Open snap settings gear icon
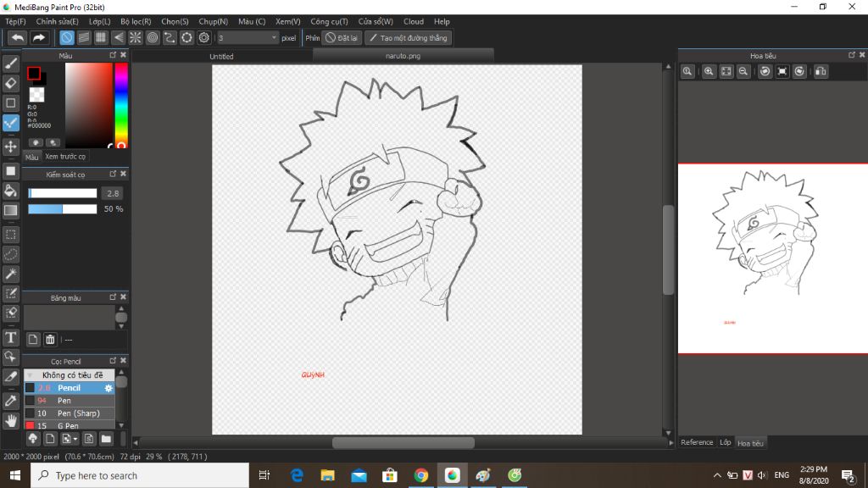The width and height of the screenshot is (868, 488). 204,37
